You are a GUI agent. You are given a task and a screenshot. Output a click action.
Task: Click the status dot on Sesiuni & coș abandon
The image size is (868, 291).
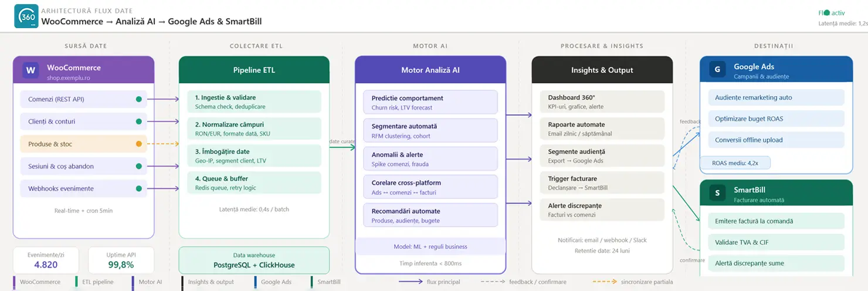click(138, 166)
